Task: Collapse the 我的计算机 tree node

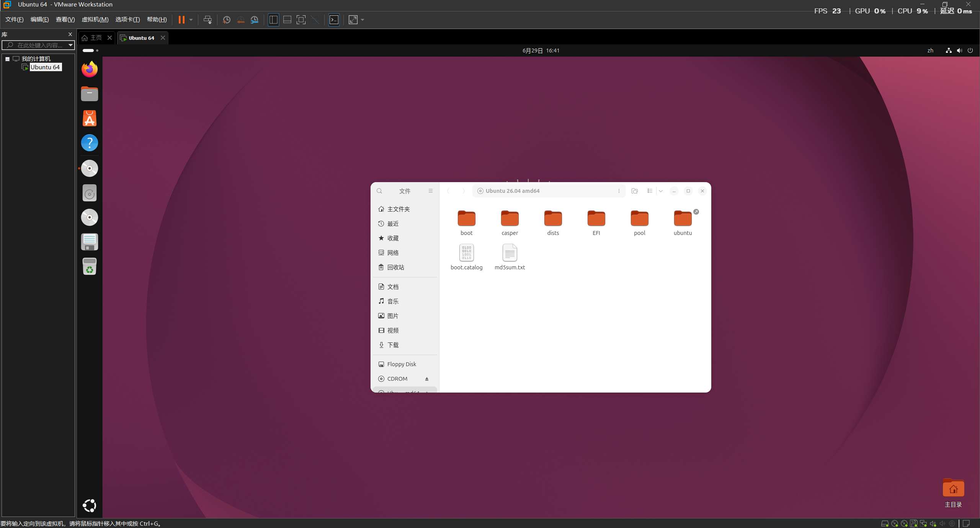Action: point(7,59)
